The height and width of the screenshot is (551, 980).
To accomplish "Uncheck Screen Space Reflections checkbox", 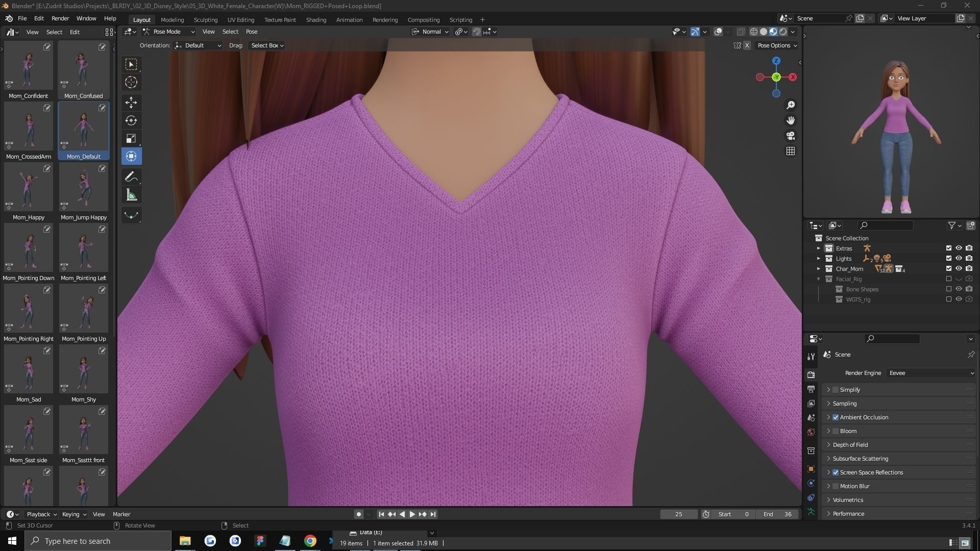I will click(x=836, y=472).
